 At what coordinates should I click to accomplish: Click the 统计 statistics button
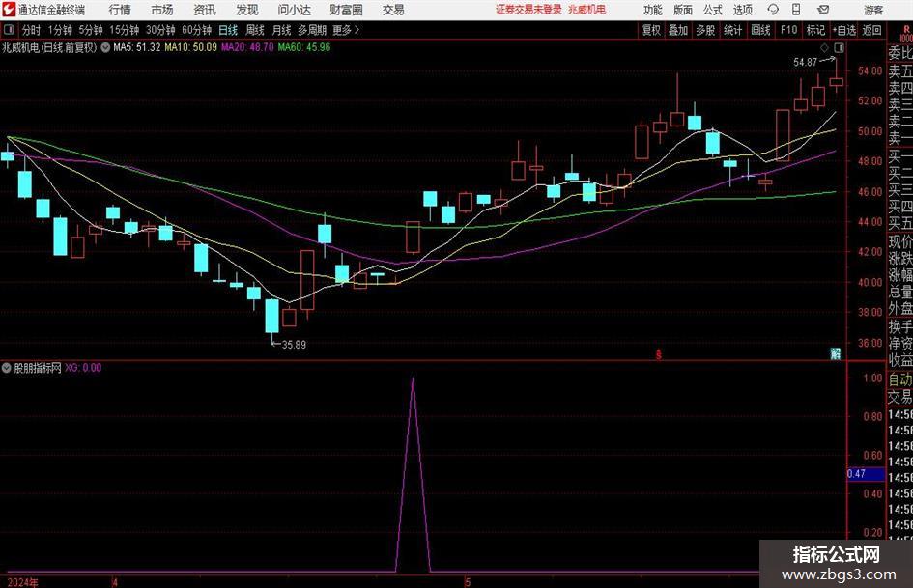click(732, 30)
